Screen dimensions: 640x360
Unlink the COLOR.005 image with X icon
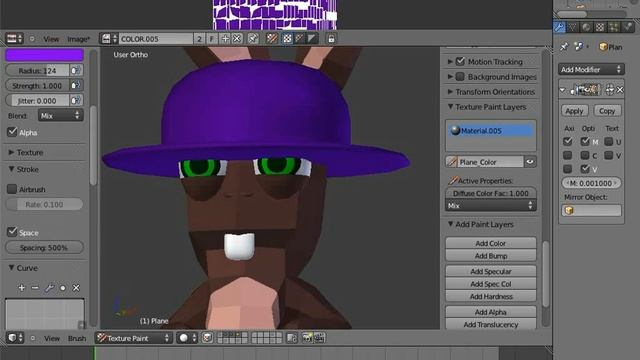click(237, 39)
